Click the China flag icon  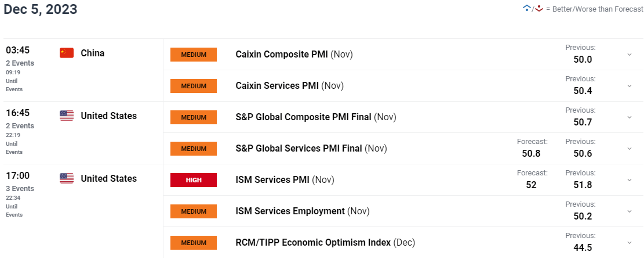click(x=67, y=53)
